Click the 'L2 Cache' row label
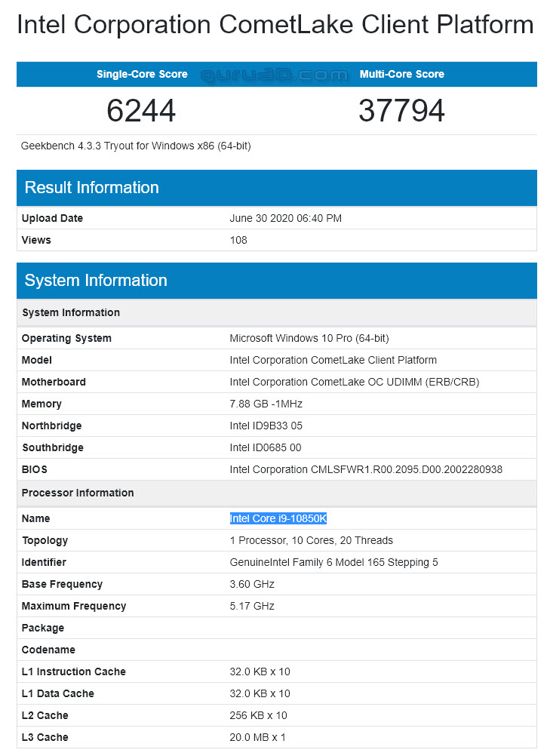This screenshot has height=756, width=547. point(45,715)
